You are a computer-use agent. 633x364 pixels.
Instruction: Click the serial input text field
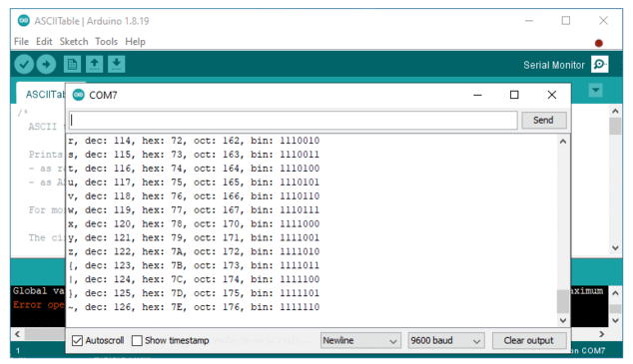pos(294,120)
